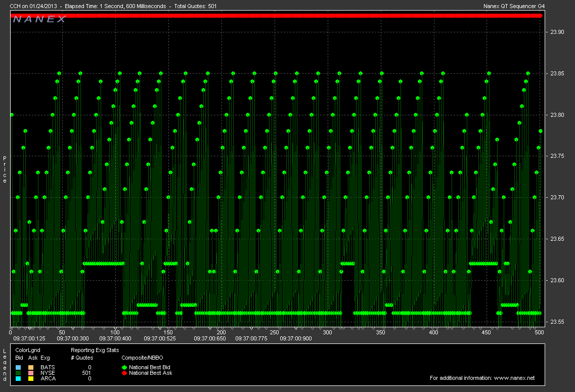Click the 09:37:00:525 timestamp label
This screenshot has height=392, width=575.
[159, 338]
